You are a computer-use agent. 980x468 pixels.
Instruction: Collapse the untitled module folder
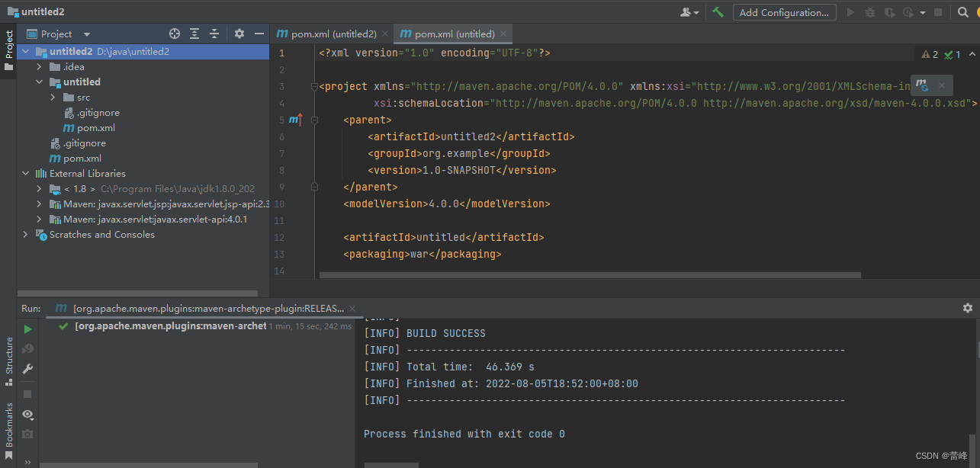click(x=39, y=82)
